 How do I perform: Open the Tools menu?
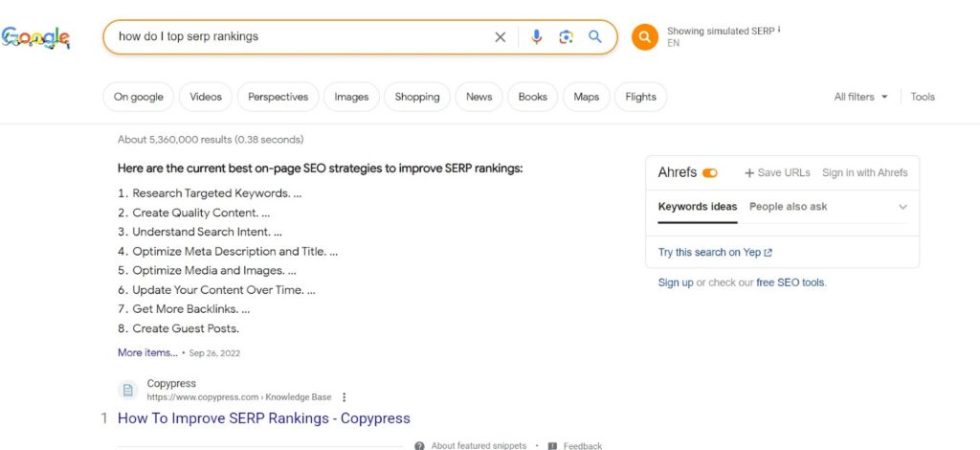(x=923, y=97)
